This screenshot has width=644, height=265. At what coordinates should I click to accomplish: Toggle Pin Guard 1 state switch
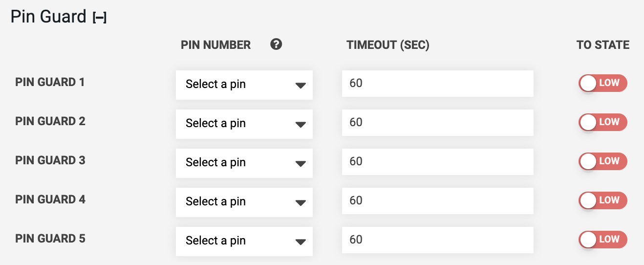point(603,83)
